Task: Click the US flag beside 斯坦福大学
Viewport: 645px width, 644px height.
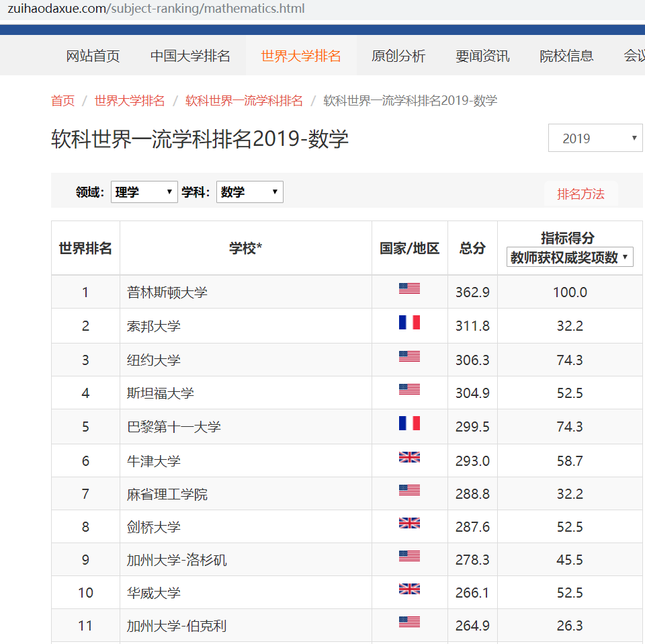Action: click(409, 389)
